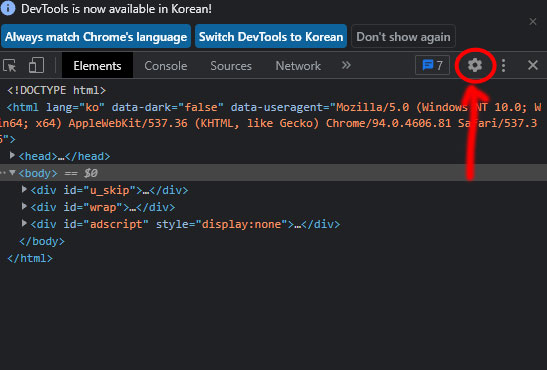Select the closing </body> tag
The image size is (547, 370).
coord(42,241)
